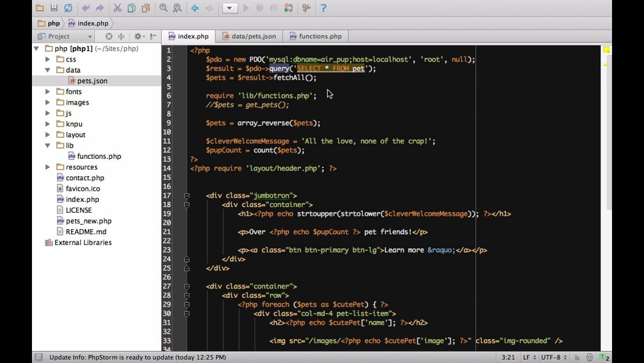The image size is (644, 363).
Task: Toggle code fold at line 17 jumbotron div
Action: pos(187,195)
